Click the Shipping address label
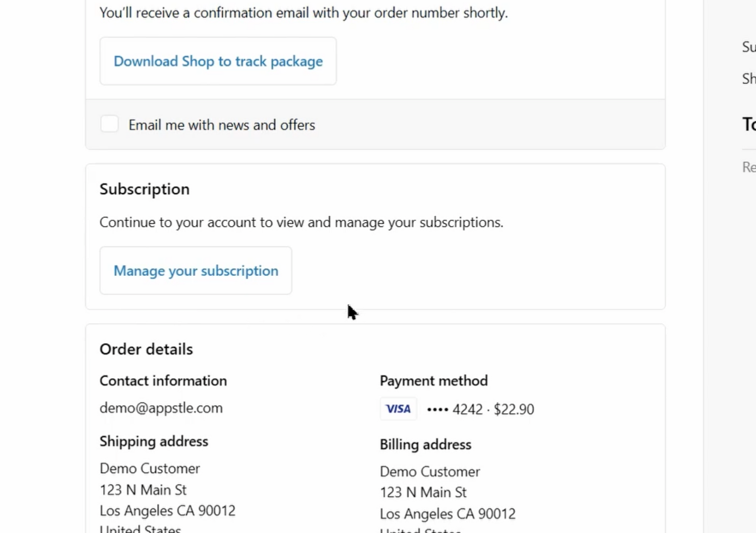 tap(154, 441)
